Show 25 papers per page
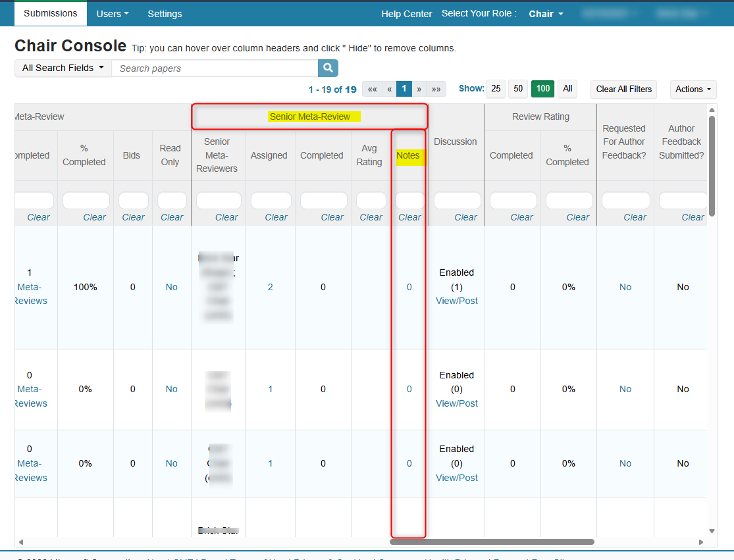Screen dimensions: 734x560 click(496, 89)
